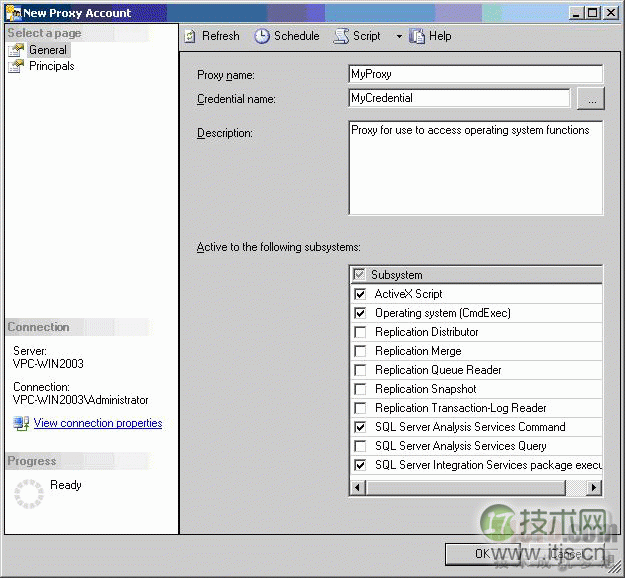625x578 pixels.
Task: Click the credential browse (...) button
Action: tap(591, 98)
